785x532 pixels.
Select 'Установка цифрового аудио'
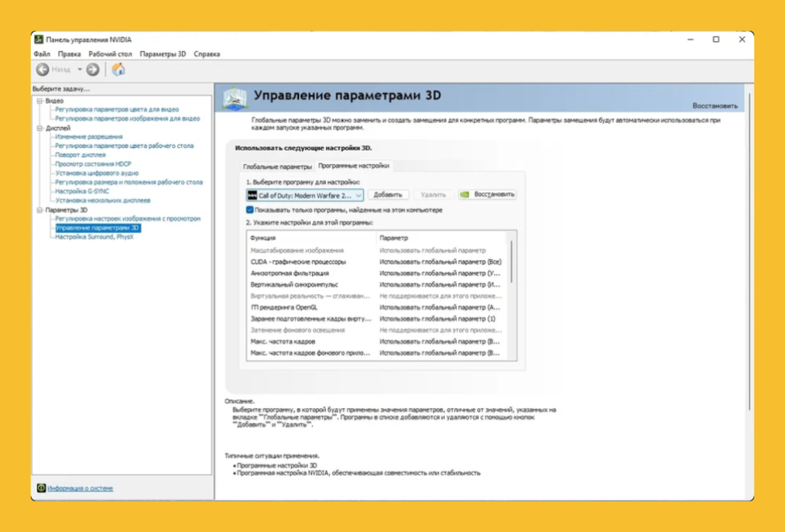click(x=97, y=173)
